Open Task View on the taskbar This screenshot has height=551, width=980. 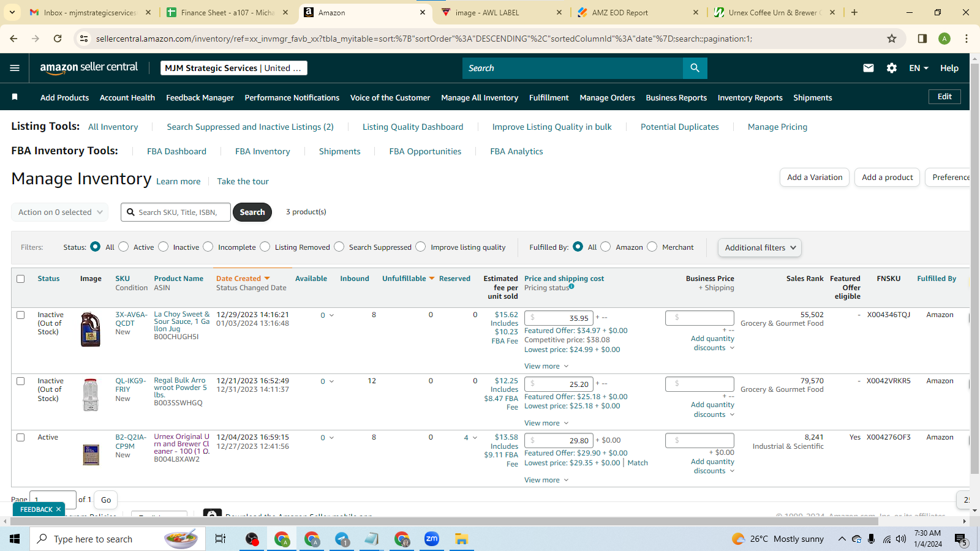tap(221, 539)
